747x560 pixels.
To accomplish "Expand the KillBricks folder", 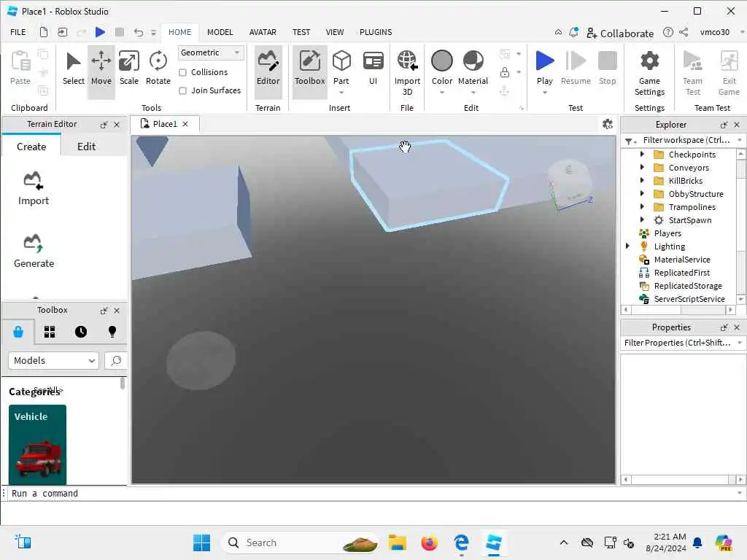I will [642, 181].
